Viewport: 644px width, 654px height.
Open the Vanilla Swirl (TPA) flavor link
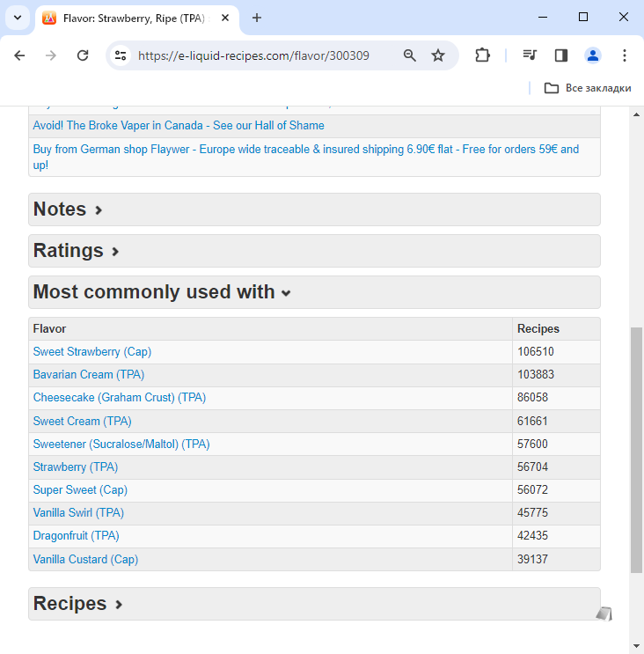coord(78,512)
